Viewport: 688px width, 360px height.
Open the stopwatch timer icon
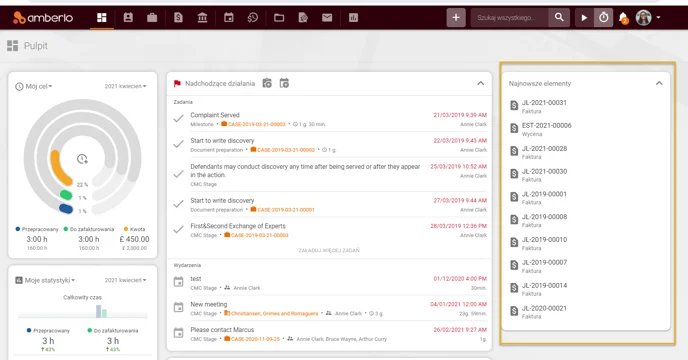(604, 18)
